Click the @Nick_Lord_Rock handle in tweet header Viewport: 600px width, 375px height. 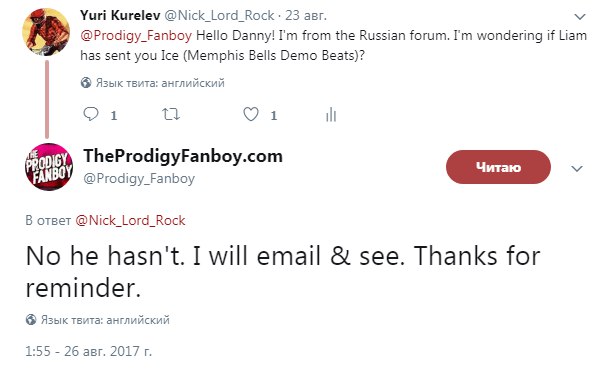219,16
